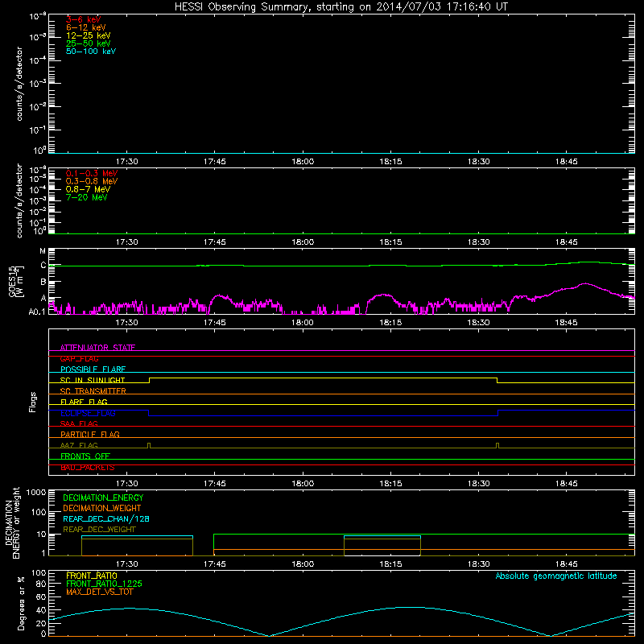Pick the cyan 50-100 keV legend label
This screenshot has height=644, width=644.
91,52
